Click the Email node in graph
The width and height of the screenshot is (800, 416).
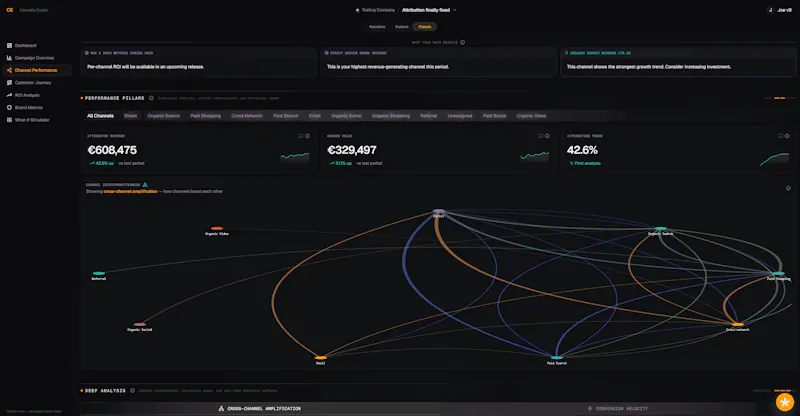point(320,358)
